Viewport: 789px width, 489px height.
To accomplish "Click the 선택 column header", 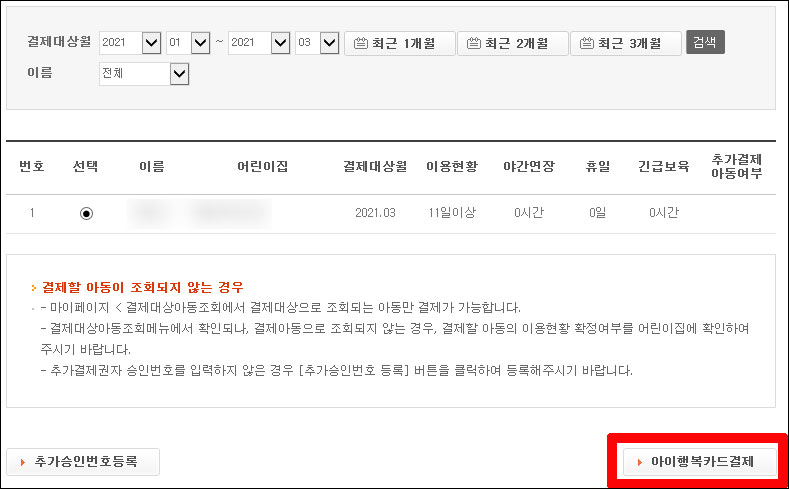I will [x=85, y=167].
